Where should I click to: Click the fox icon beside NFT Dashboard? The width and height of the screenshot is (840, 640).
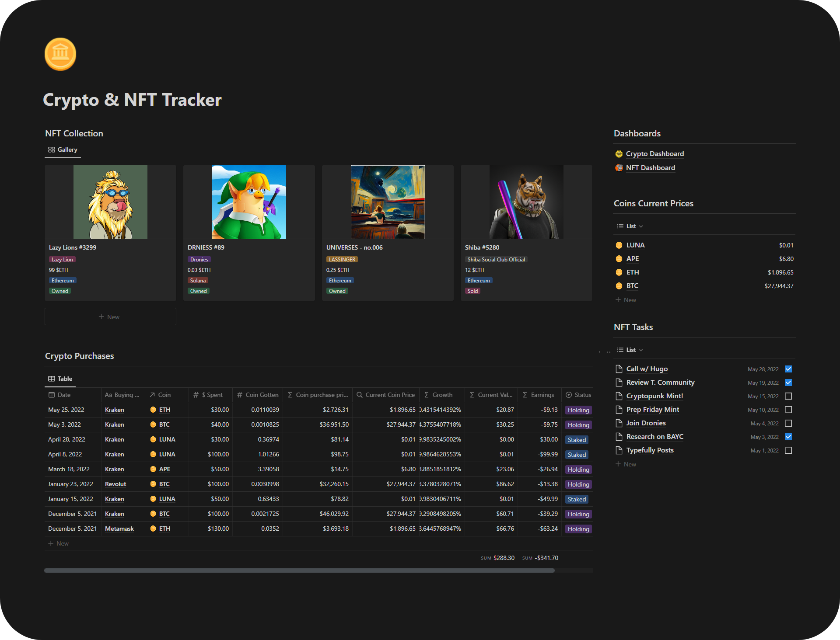coord(618,167)
